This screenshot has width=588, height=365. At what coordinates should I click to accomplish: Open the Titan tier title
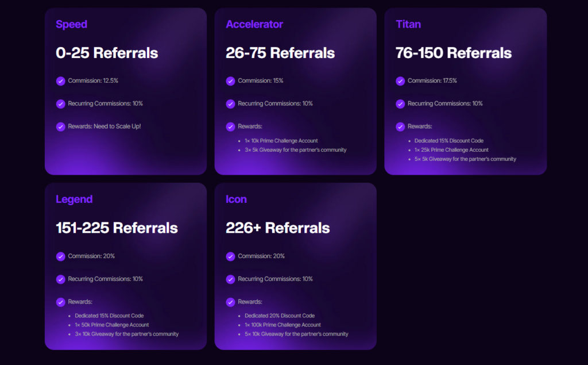click(x=408, y=24)
